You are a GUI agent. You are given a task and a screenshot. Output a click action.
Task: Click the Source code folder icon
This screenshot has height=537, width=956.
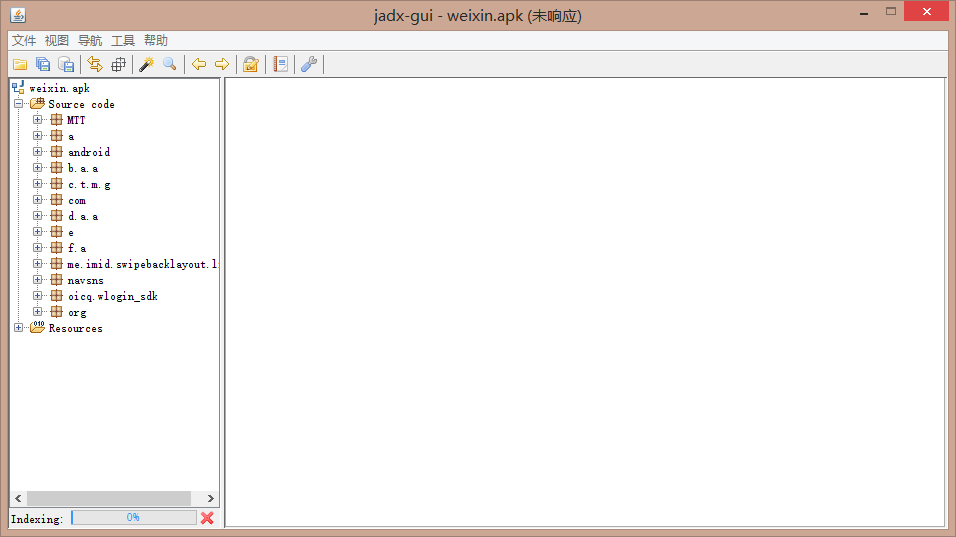[x=38, y=104]
